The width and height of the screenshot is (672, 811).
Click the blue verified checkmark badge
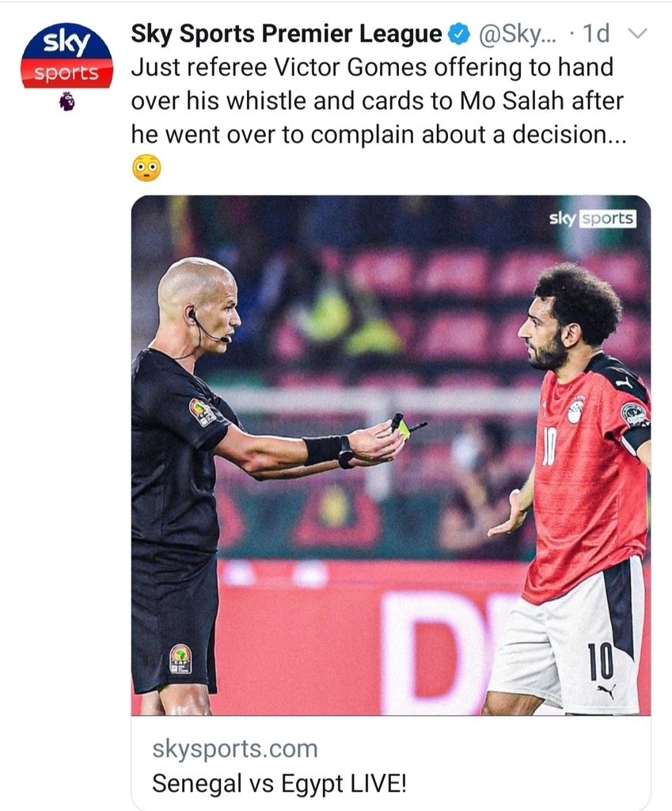(x=459, y=34)
